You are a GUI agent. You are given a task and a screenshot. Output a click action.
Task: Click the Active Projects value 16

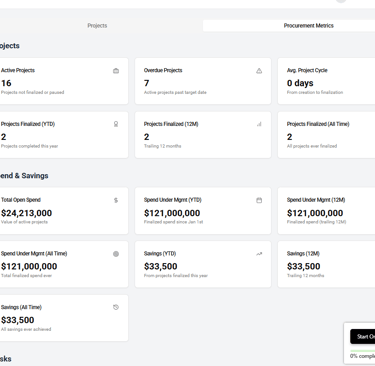point(6,83)
